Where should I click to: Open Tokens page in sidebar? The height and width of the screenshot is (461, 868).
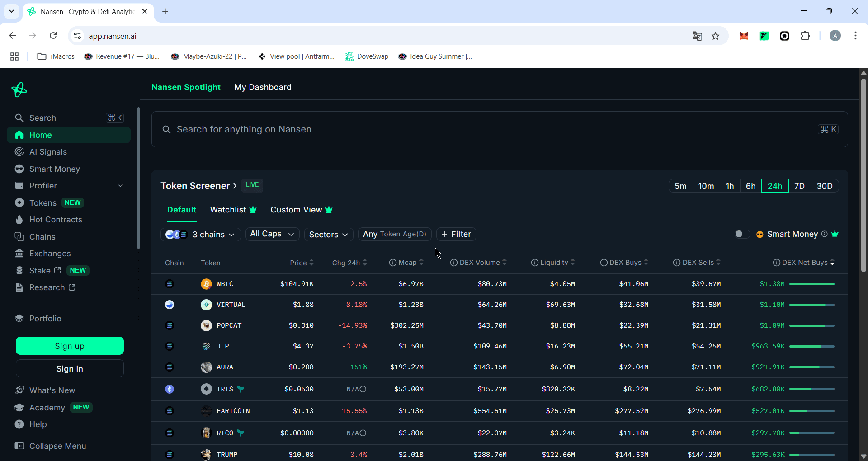point(43,203)
